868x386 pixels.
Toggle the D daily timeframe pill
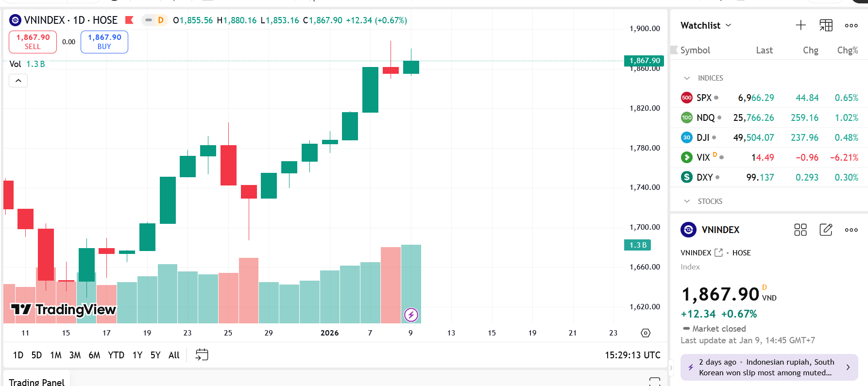point(154,21)
